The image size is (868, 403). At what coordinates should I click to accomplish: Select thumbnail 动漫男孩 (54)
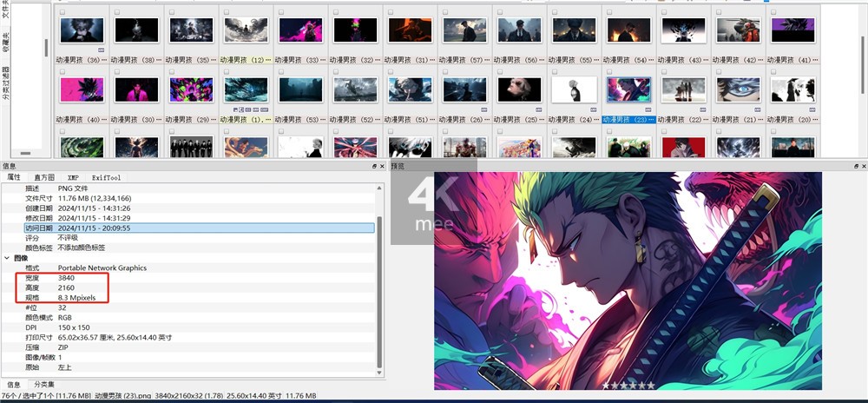coord(628,30)
